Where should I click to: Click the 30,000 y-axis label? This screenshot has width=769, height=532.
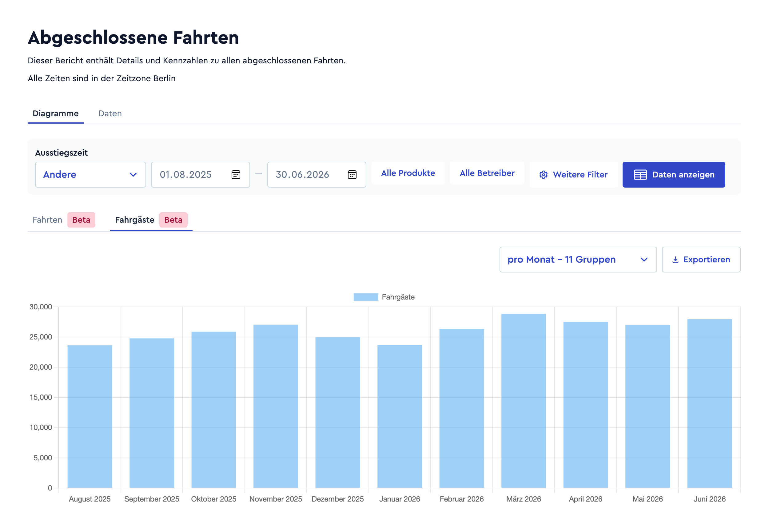(x=41, y=307)
